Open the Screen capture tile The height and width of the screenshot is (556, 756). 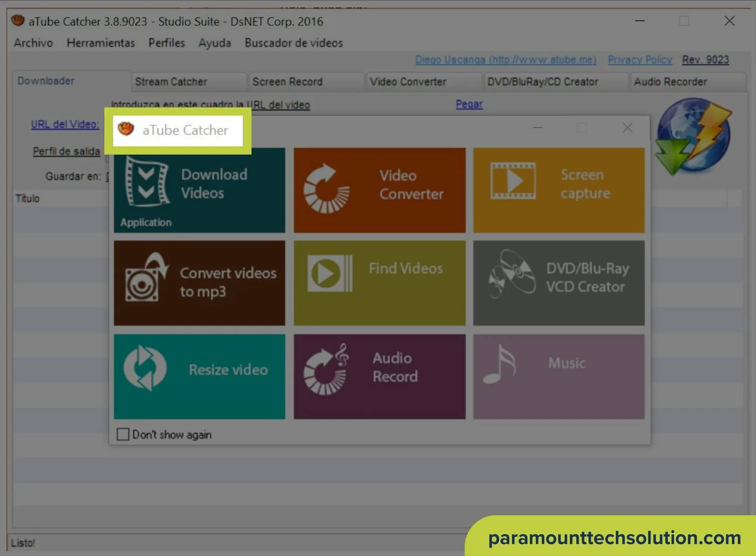pos(559,190)
